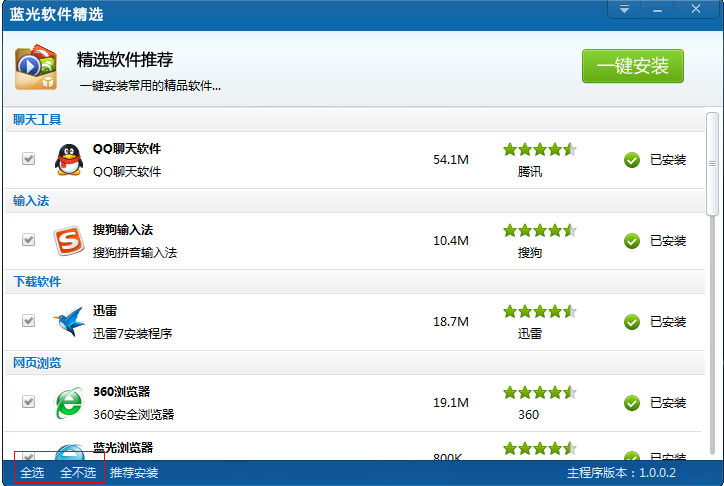The image size is (724, 486).
Task: Toggle the 迅雷 checkbox
Action: [x=29, y=320]
